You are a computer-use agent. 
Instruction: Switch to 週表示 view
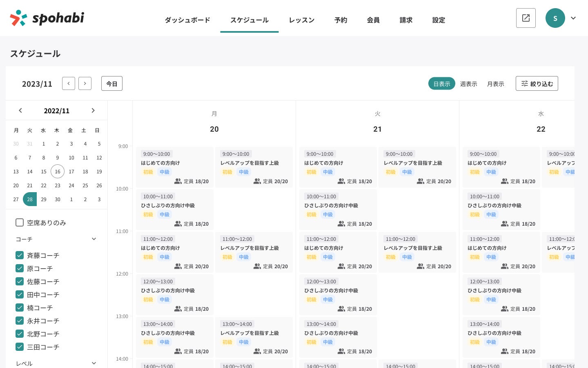pos(468,84)
